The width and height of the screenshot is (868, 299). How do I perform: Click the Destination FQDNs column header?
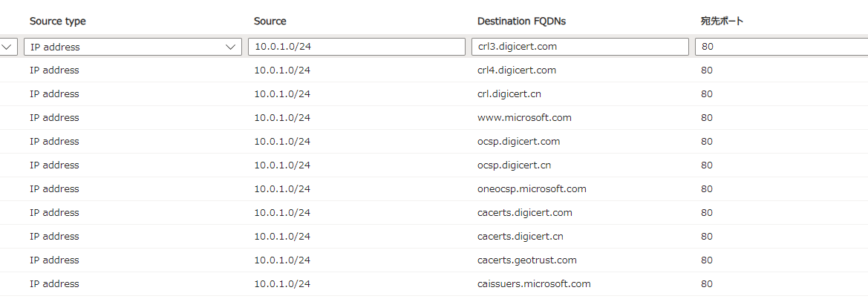(521, 22)
